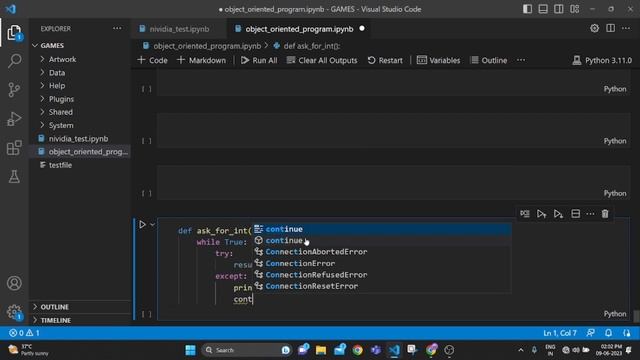Open the Testing flask view
This screenshot has width=640, height=360.
(x=14, y=176)
